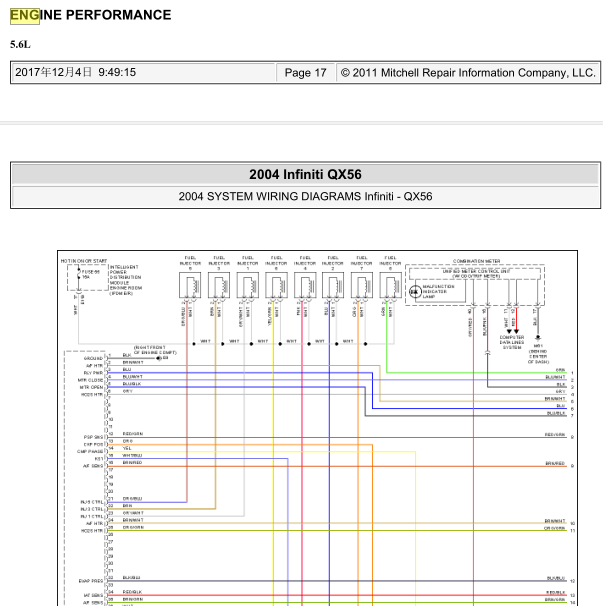This screenshot has width=603, height=606.
Task: Click the Unified Meter Control Unit label
Action: click(476, 274)
